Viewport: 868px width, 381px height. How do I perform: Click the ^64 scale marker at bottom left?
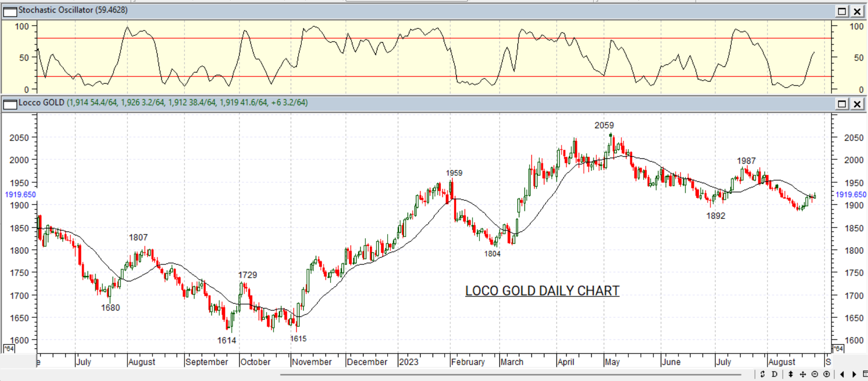coord(9,349)
